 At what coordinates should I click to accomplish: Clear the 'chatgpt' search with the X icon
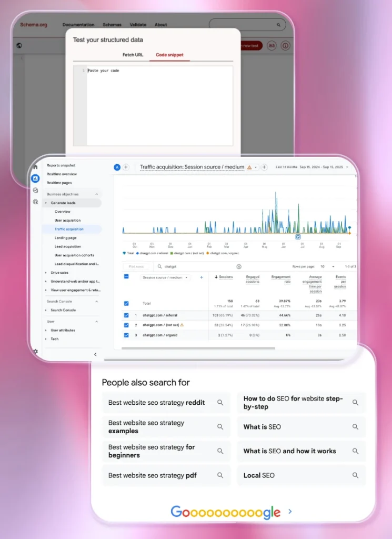(239, 266)
